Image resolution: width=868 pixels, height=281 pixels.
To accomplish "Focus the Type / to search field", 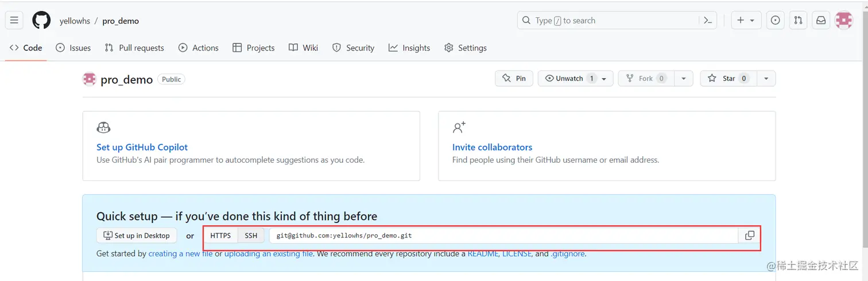I will pos(609,20).
